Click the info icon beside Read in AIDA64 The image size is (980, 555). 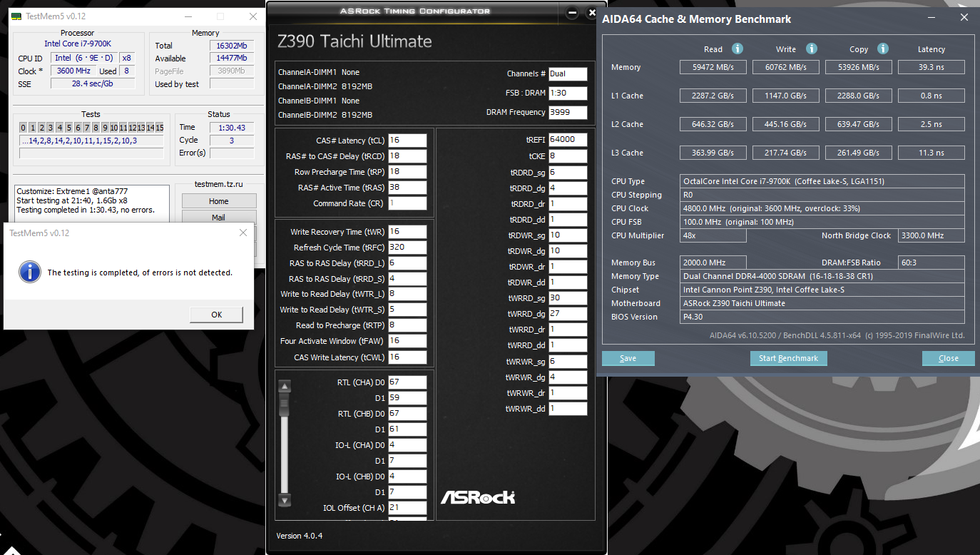click(x=737, y=49)
